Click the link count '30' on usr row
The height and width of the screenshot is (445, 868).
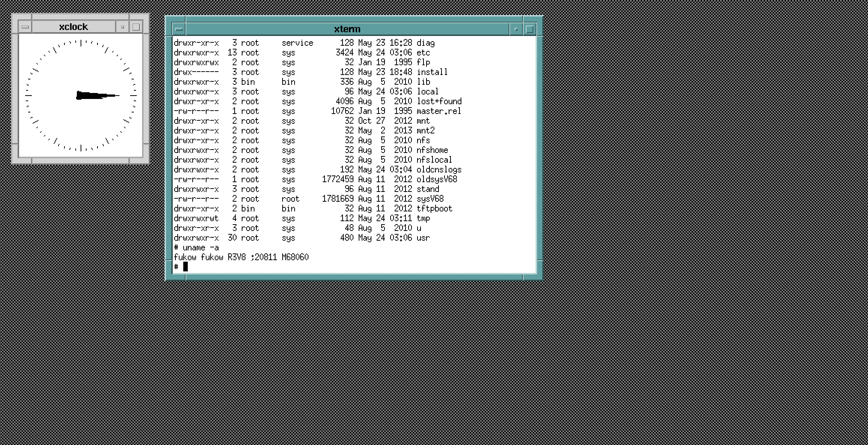pyautogui.click(x=232, y=238)
